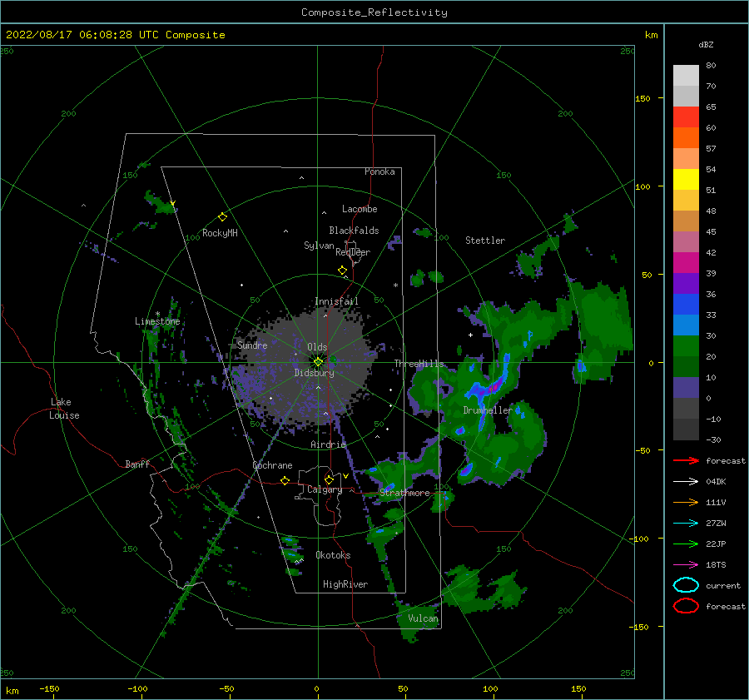Click the Olds city label
The height and width of the screenshot is (700, 749).
point(317,347)
